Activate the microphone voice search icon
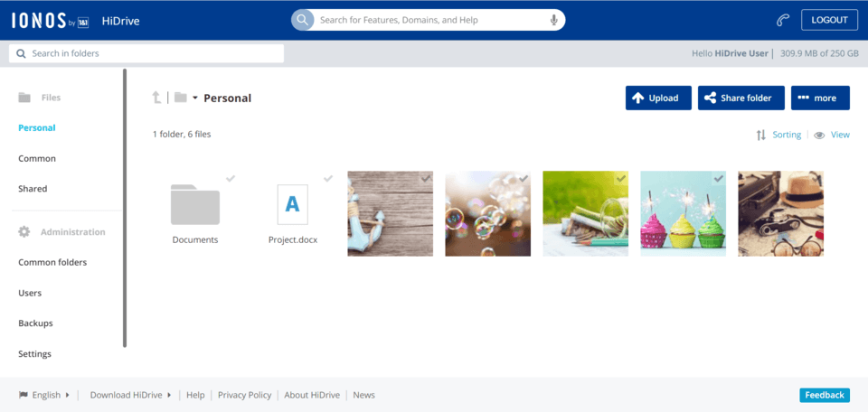The height and width of the screenshot is (412, 868). [x=553, y=21]
